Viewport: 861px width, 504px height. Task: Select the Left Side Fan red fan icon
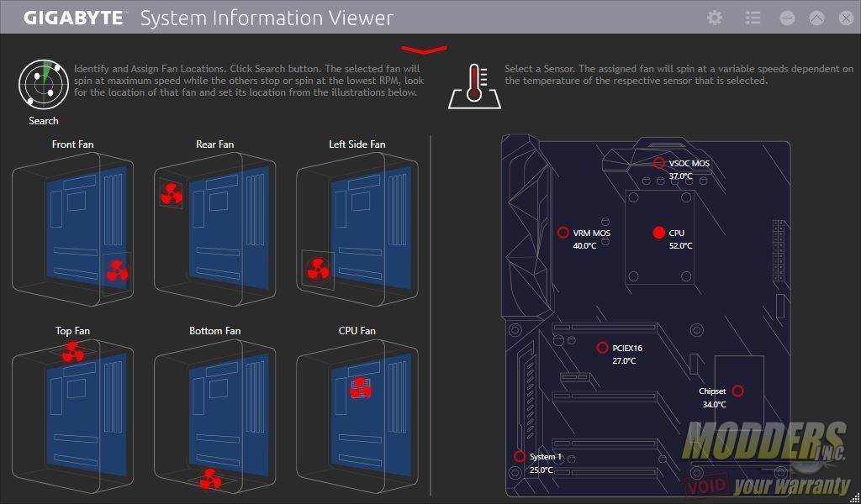tap(316, 270)
